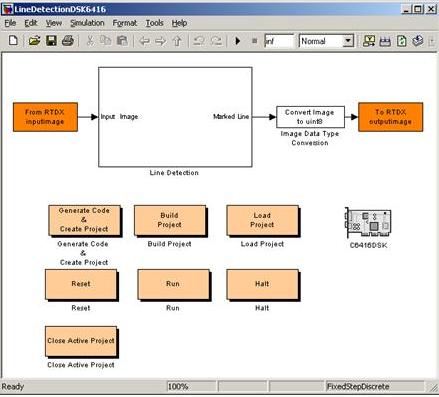Click the Go to parent system up arrow
Viewport: 439px width, 397px height.
[177, 41]
